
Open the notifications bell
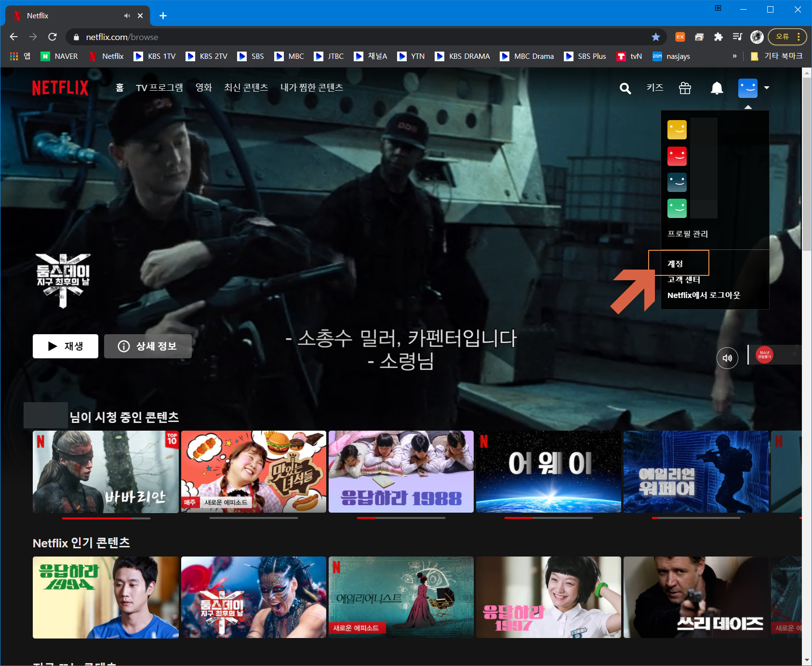click(x=717, y=88)
